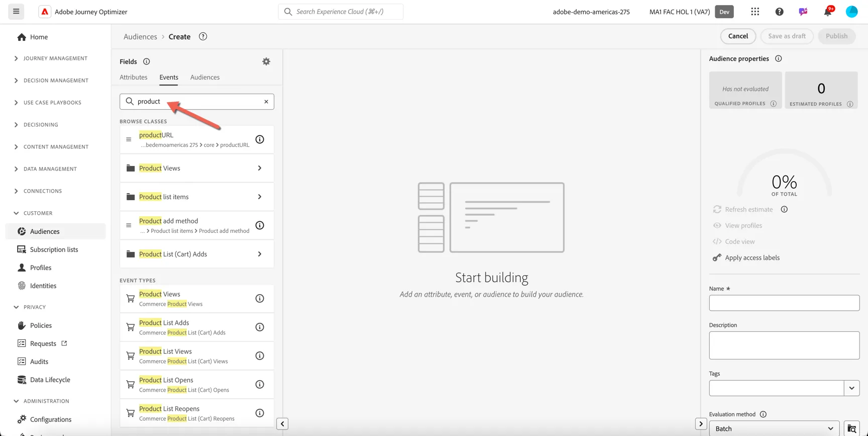Open the search-list icon beside Batch
The height and width of the screenshot is (436, 868).
tap(852, 428)
